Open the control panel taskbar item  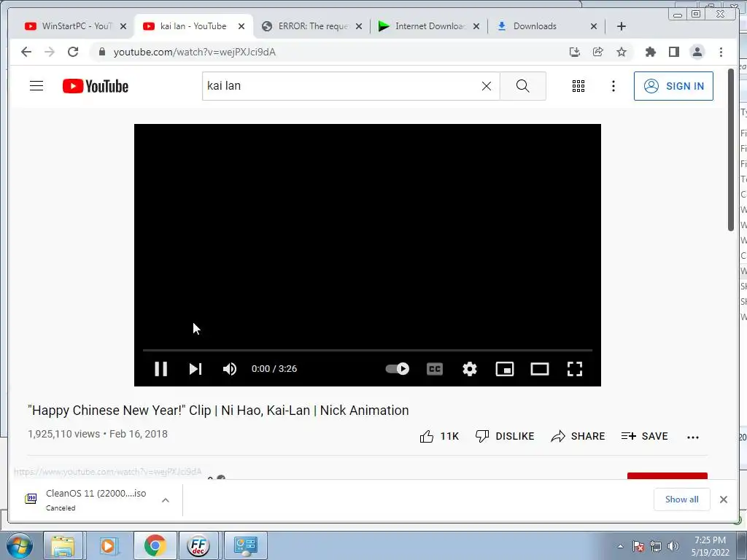245,545
